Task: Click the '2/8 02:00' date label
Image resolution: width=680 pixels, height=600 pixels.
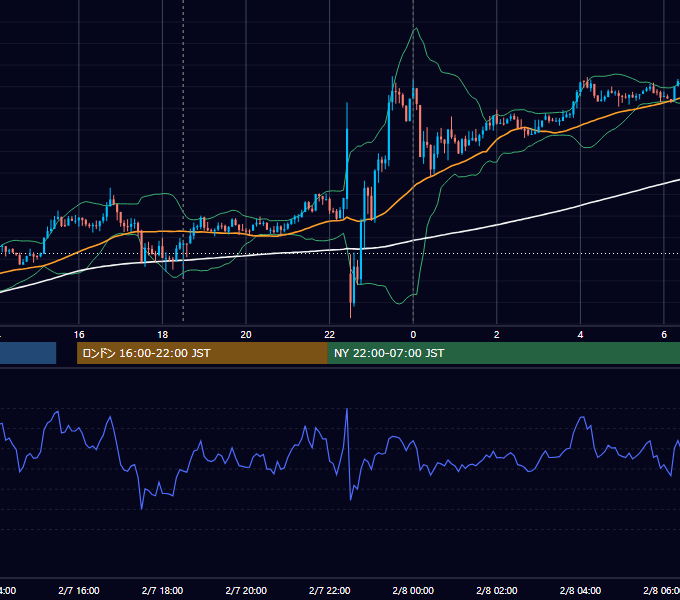Action: click(x=497, y=590)
